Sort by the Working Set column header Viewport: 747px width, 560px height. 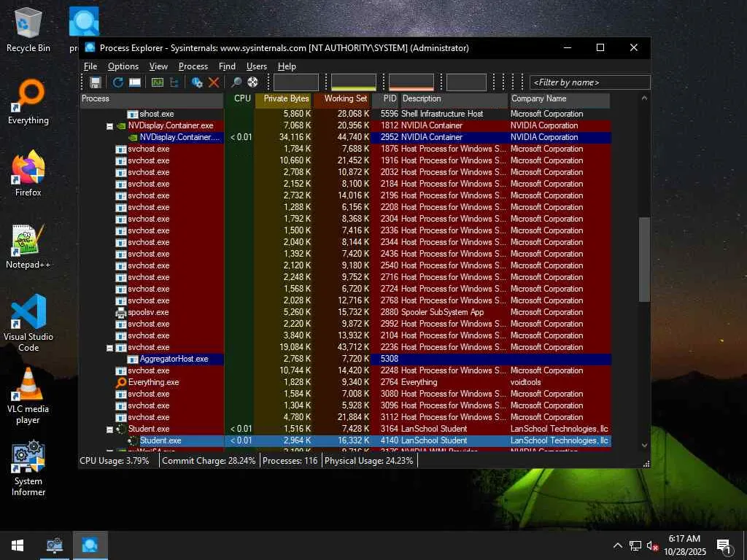click(342, 99)
